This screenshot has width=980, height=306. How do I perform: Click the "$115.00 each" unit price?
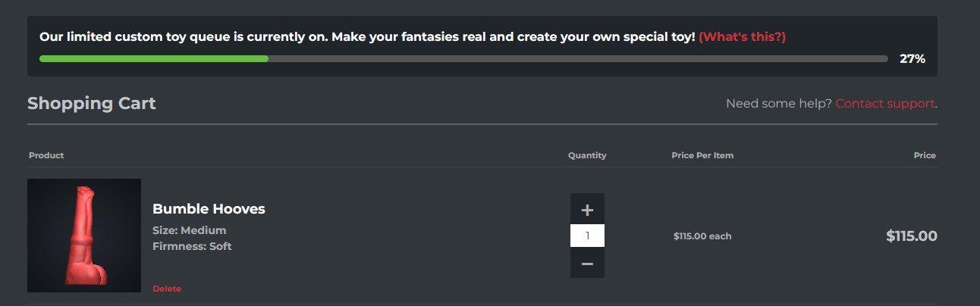pyautogui.click(x=702, y=236)
